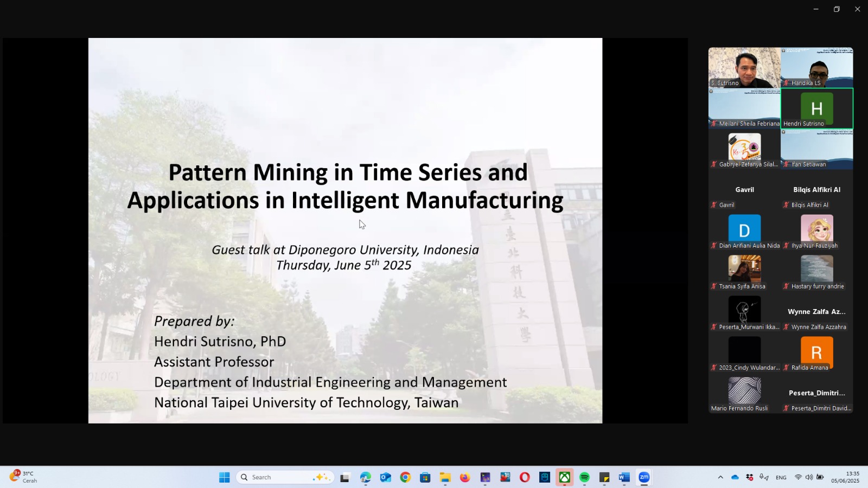Open ENG language input switcher

pyautogui.click(x=781, y=477)
